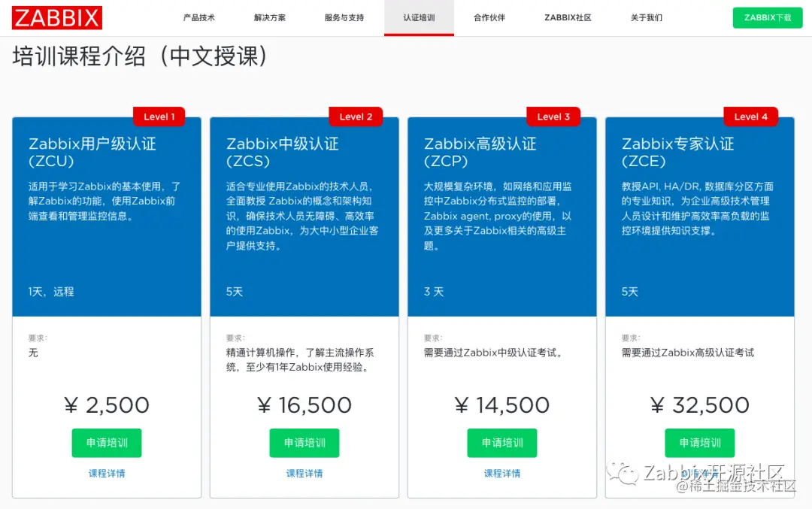The image size is (812, 509).
Task: Open 课程详情 for Zabbix用户级认证
Action: pyautogui.click(x=107, y=473)
